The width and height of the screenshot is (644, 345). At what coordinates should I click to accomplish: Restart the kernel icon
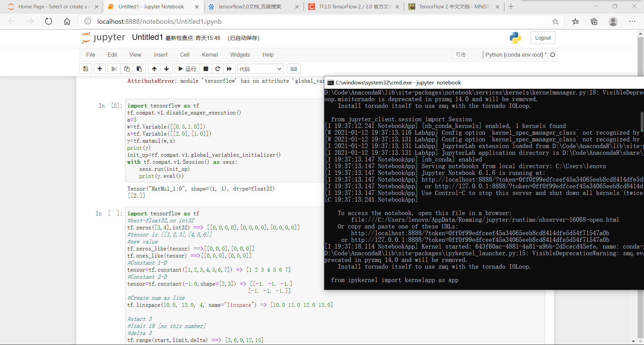click(218, 69)
